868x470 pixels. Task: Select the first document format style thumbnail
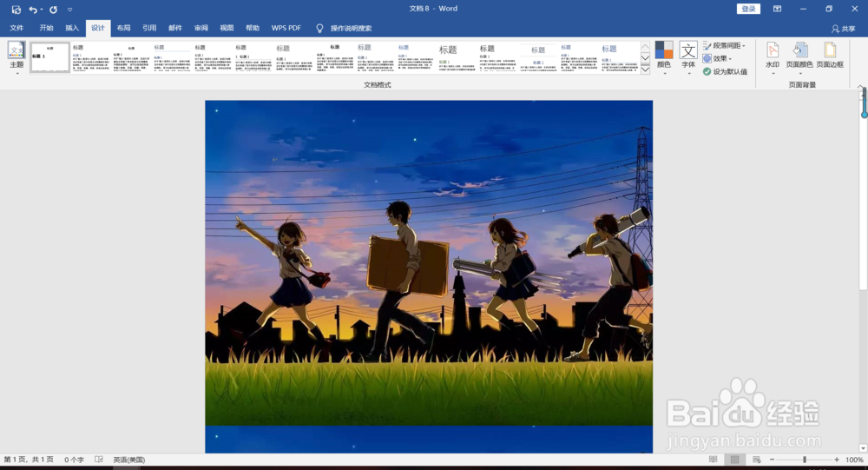pos(49,57)
